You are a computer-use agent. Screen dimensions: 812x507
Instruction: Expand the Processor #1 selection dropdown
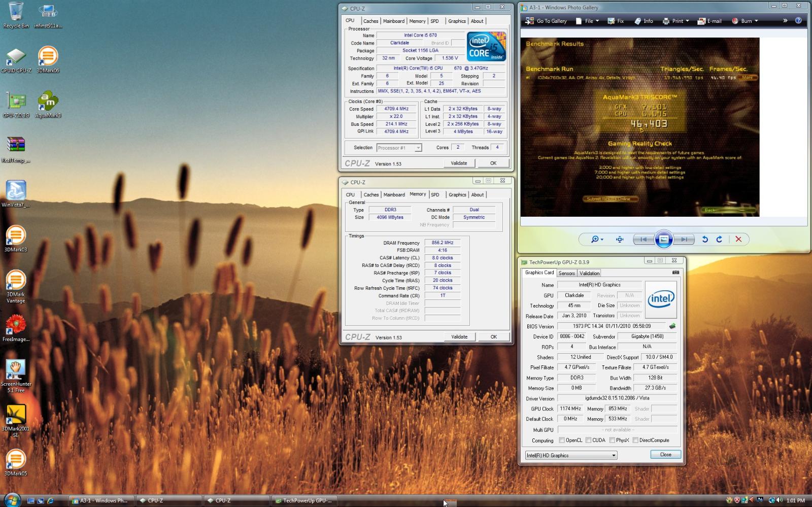click(x=418, y=148)
